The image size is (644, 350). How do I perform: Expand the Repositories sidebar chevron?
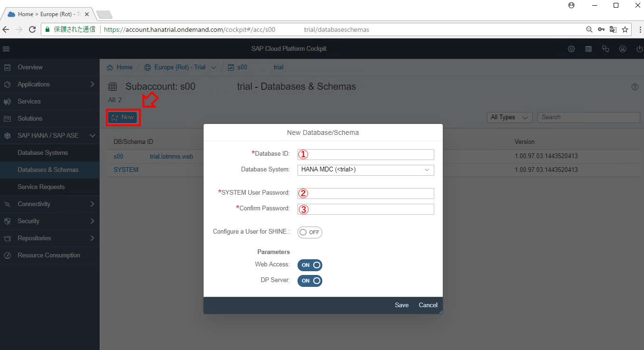click(92, 238)
